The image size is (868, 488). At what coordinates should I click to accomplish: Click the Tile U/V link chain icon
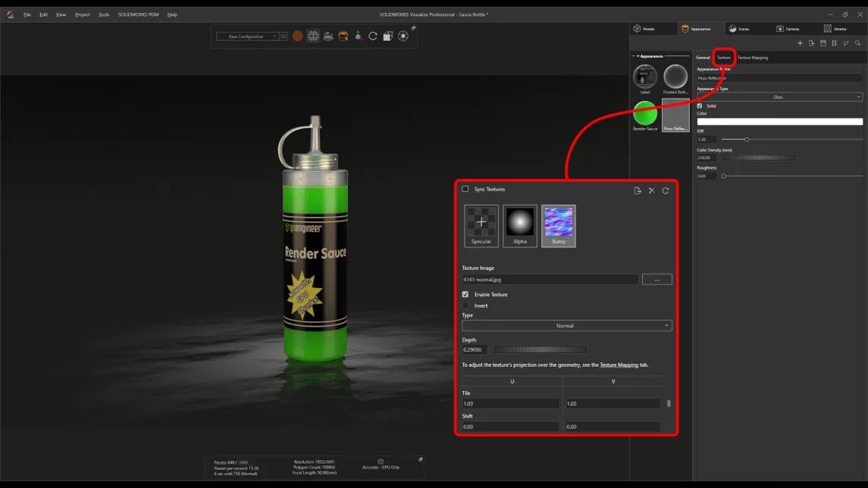point(669,403)
